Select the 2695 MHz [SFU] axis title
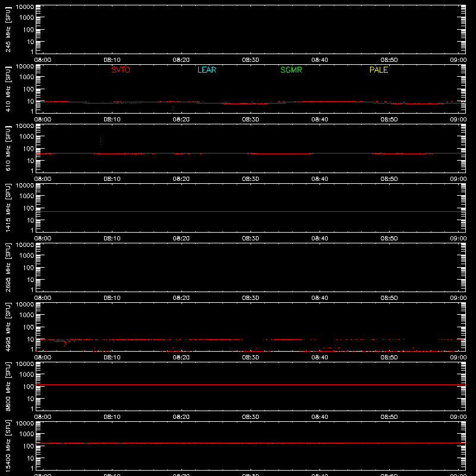 (x=8, y=267)
